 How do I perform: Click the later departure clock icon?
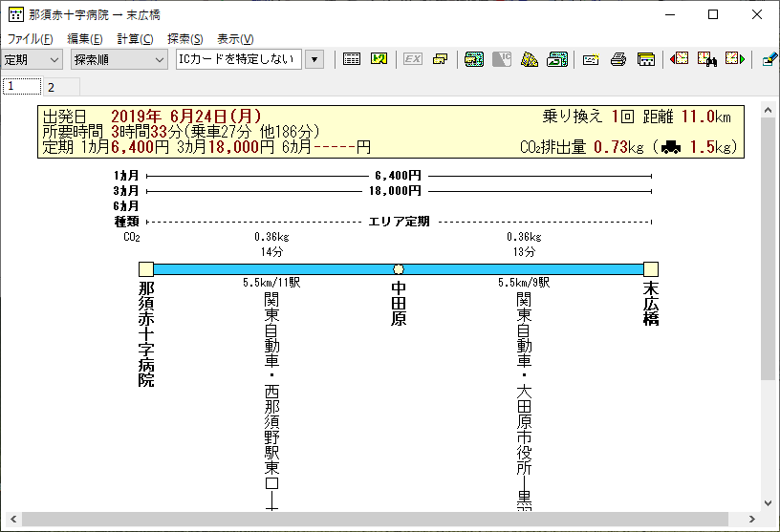pyautogui.click(x=735, y=59)
